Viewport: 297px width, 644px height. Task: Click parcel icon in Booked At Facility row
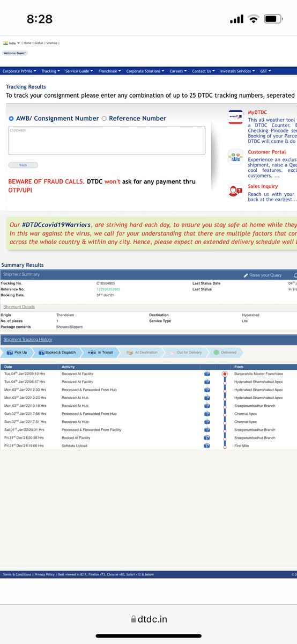[207, 438]
